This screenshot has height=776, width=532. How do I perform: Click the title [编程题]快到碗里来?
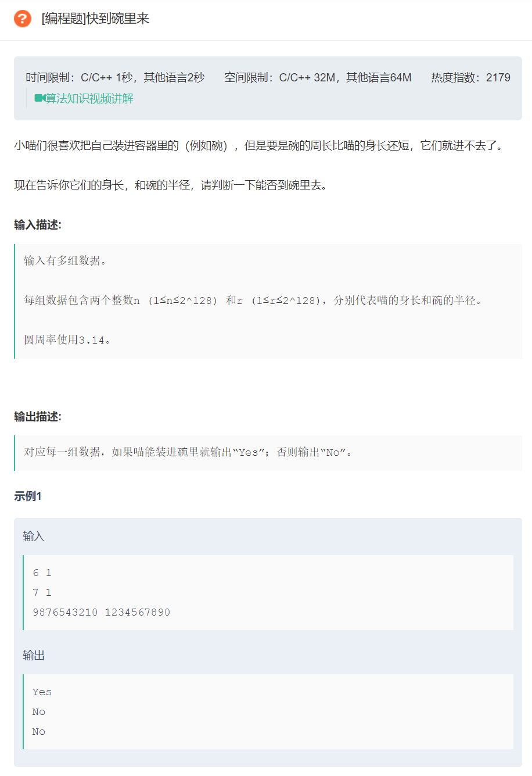(x=95, y=19)
